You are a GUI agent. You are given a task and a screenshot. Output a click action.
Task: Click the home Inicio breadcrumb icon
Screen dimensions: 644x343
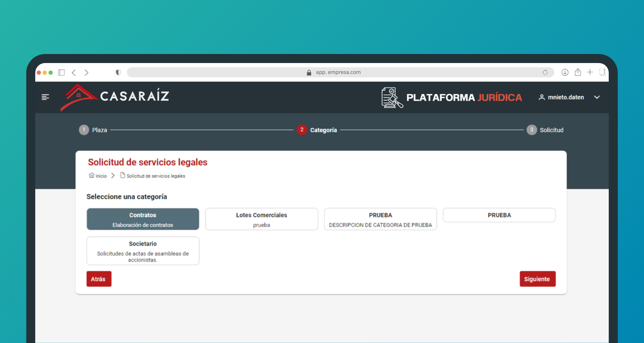tap(91, 175)
